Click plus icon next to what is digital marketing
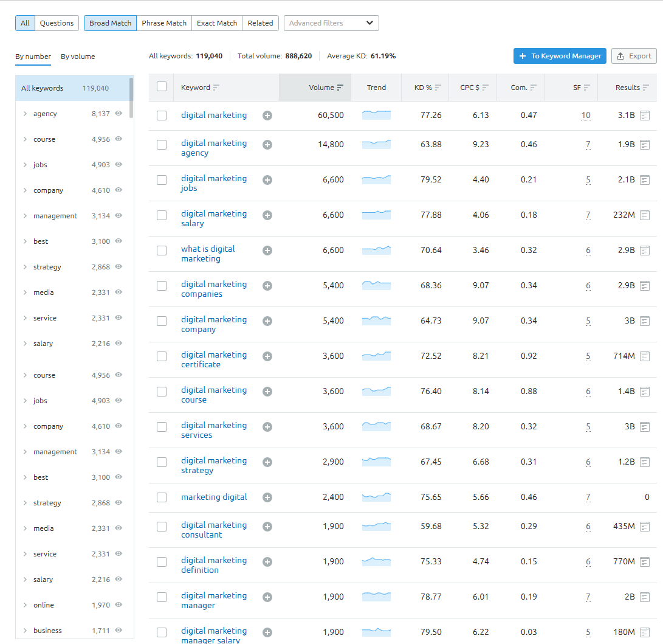 267,251
